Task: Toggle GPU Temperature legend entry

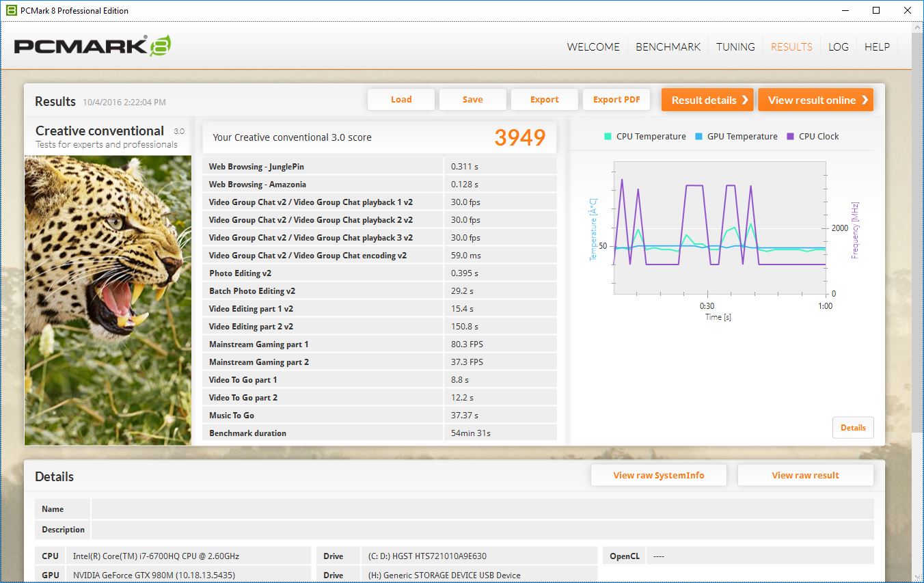Action: point(735,136)
